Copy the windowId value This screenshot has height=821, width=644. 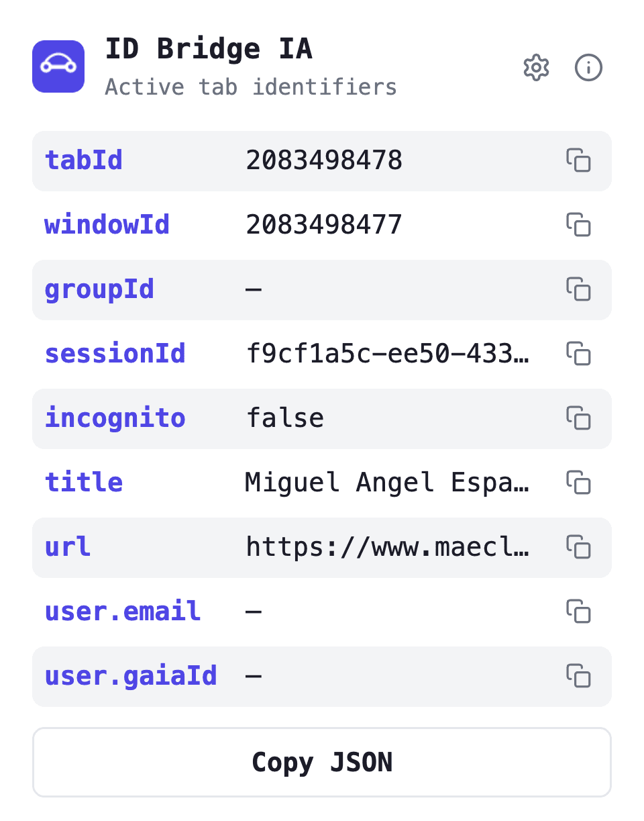coord(578,225)
